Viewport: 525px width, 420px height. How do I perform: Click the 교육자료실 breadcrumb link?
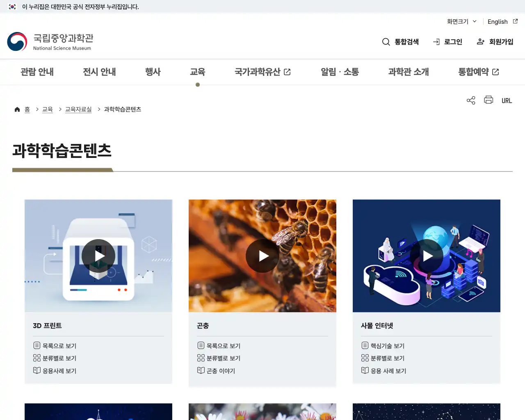(78, 109)
